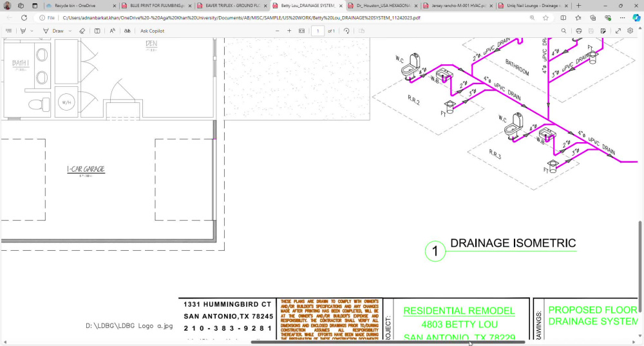Switch to Jersey rancho-M-001 HVAC tab
This screenshot has height=346, width=644.
tap(459, 6)
